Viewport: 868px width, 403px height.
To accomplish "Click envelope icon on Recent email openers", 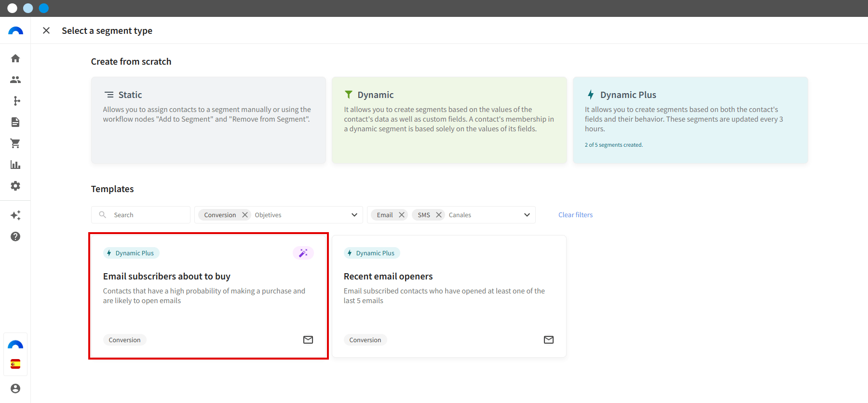I will pyautogui.click(x=549, y=340).
